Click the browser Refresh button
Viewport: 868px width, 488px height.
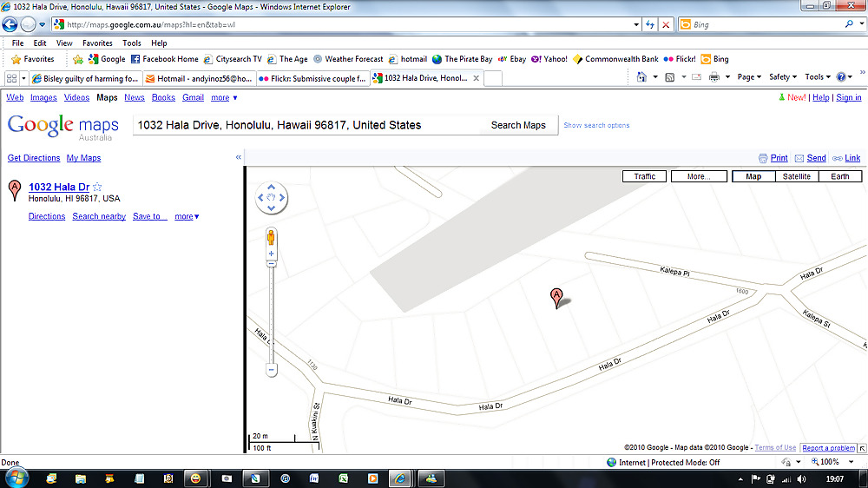(650, 25)
